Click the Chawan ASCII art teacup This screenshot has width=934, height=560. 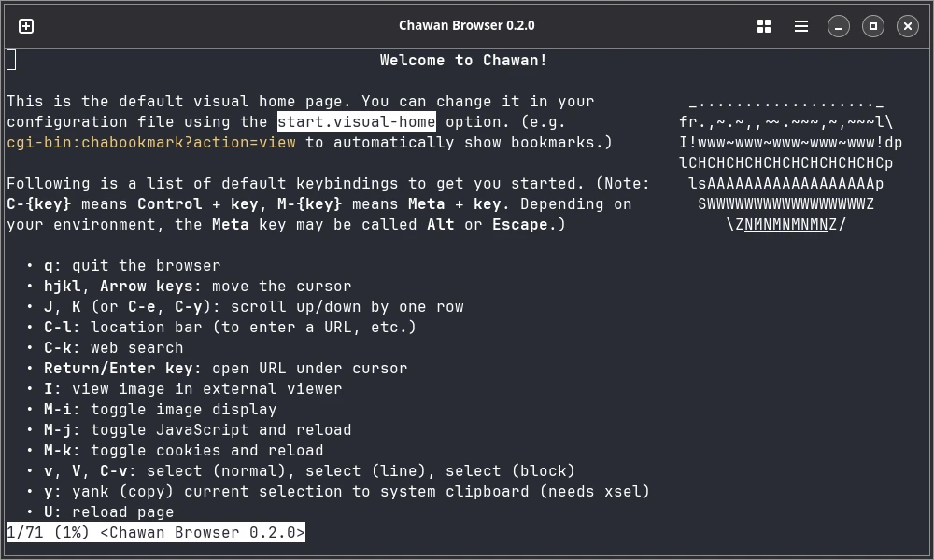tap(790, 162)
